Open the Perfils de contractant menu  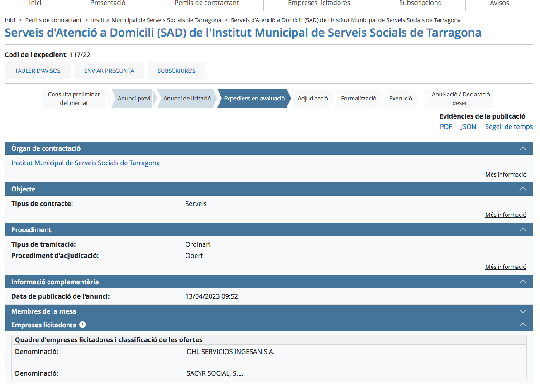(x=207, y=3)
